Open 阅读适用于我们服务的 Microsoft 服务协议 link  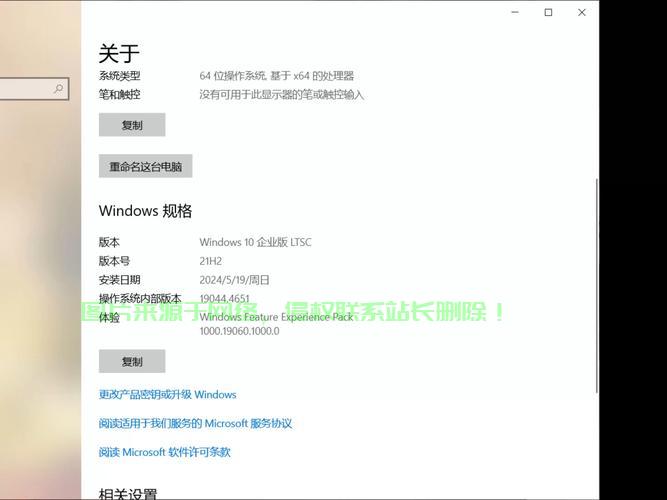click(195, 423)
